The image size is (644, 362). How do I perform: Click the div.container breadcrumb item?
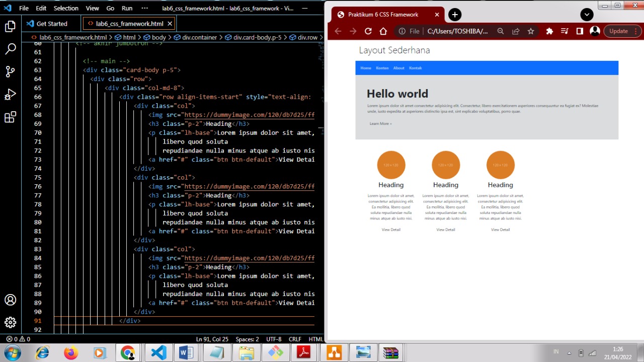[196, 37]
